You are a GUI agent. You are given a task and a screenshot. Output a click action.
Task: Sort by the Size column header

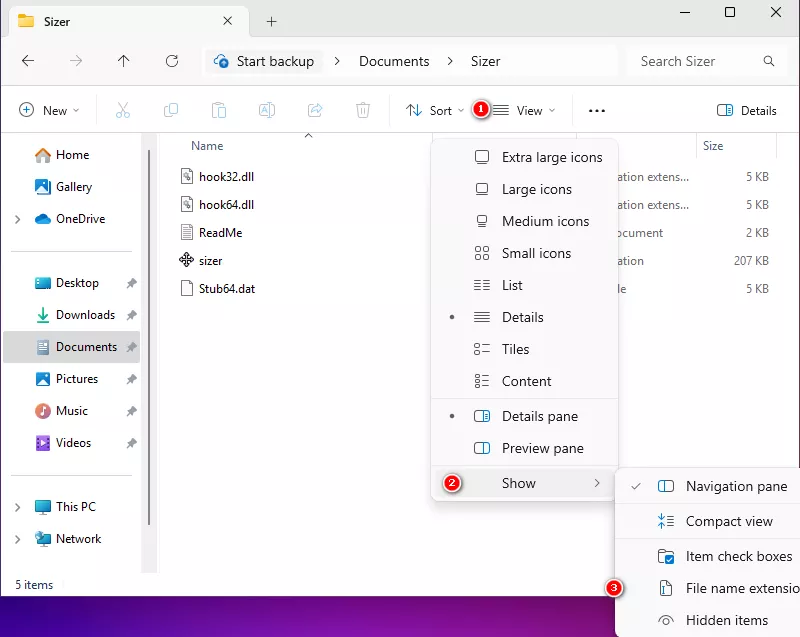[713, 146]
